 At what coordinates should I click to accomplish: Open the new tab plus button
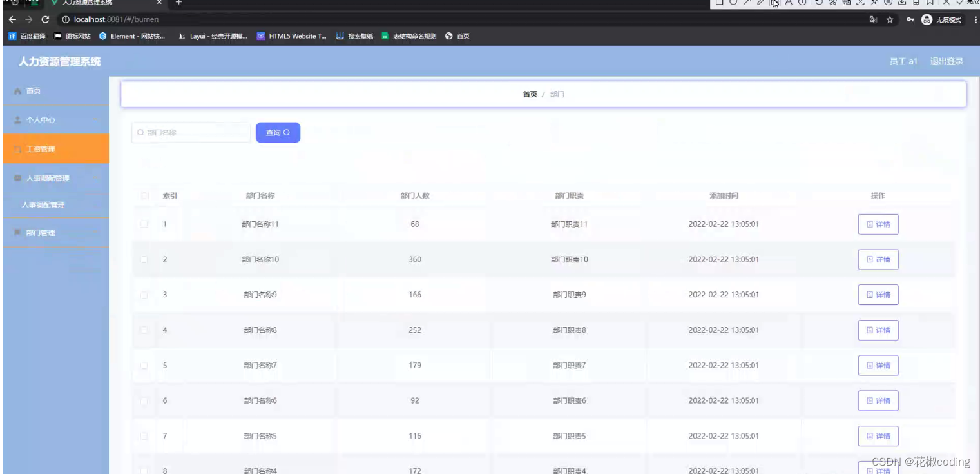click(x=178, y=3)
